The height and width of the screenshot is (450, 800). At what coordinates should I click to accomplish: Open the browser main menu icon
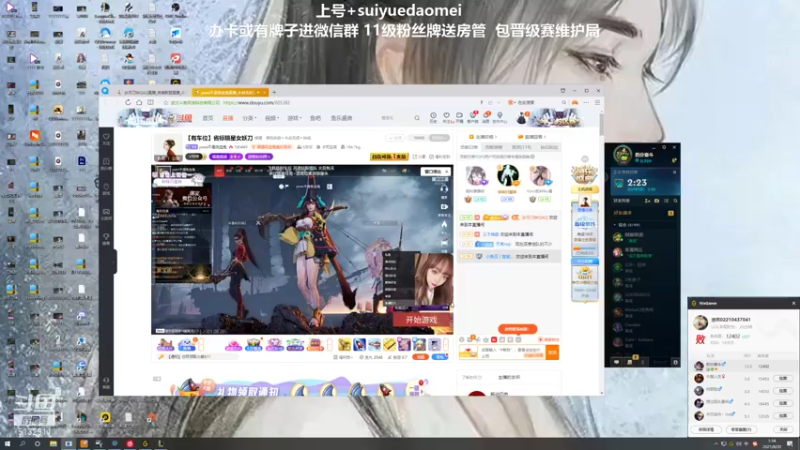[597, 103]
